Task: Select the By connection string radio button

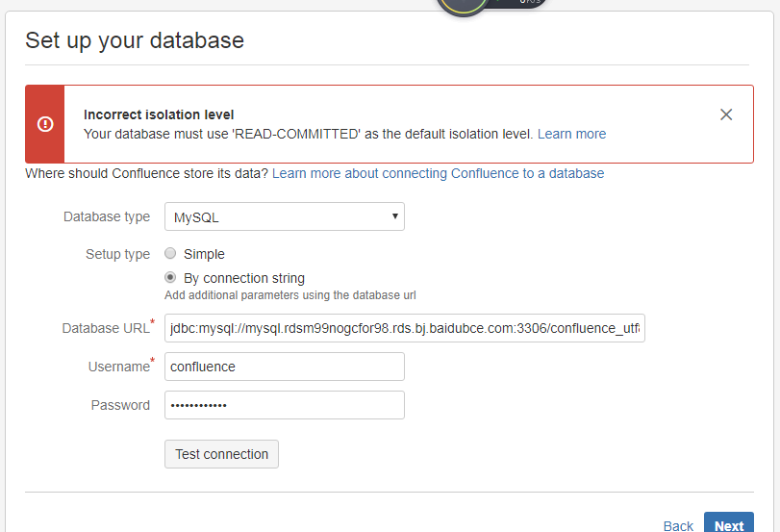Action: [x=170, y=278]
